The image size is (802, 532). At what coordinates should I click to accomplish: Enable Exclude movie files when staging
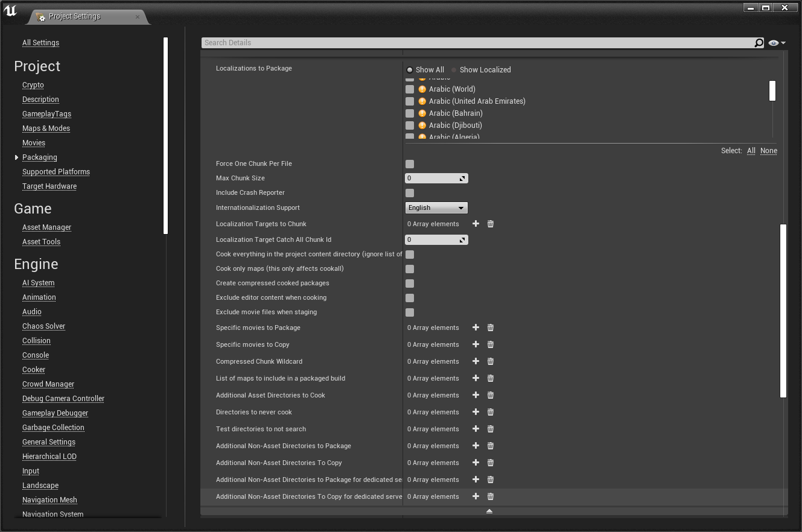click(410, 312)
